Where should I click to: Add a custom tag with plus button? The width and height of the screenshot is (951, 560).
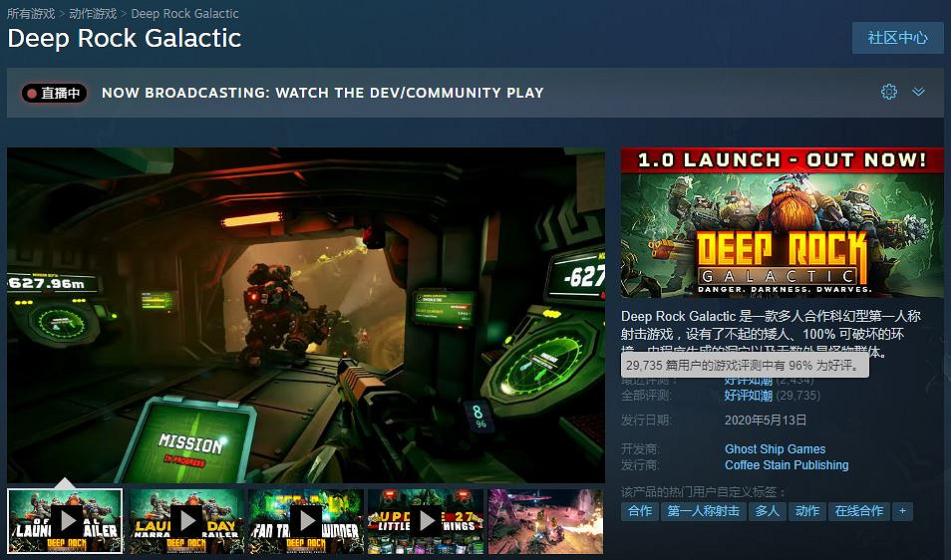(x=902, y=511)
